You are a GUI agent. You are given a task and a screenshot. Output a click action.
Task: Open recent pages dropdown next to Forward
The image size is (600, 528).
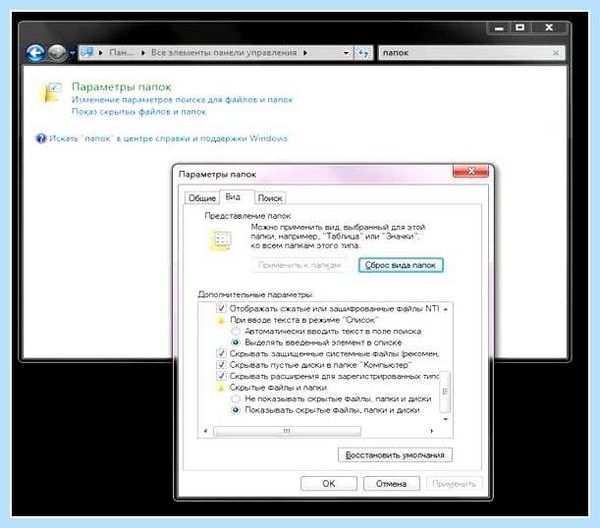(72, 52)
